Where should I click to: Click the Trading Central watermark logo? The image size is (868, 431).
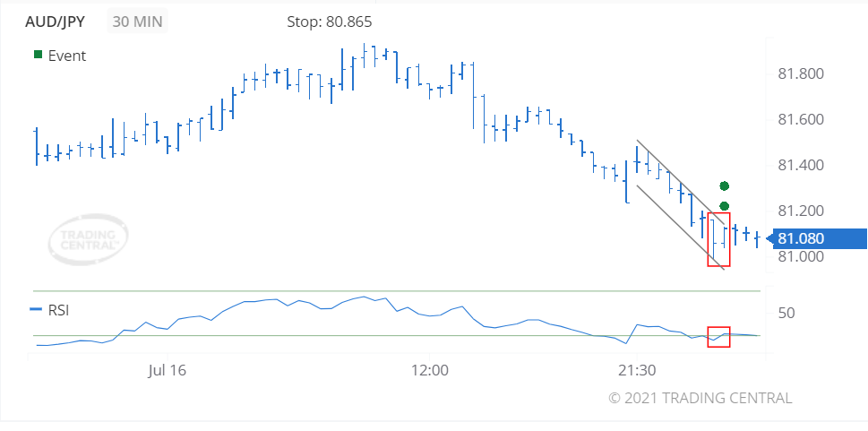pos(89,240)
